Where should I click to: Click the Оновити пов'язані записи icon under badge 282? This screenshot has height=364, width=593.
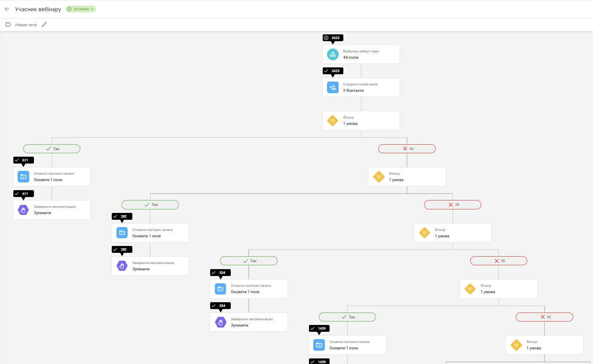tap(122, 233)
